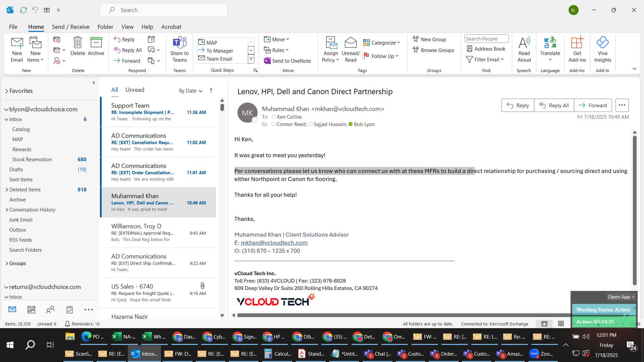Open the Filter Email dropdown
The image size is (644, 362).
point(485,59)
